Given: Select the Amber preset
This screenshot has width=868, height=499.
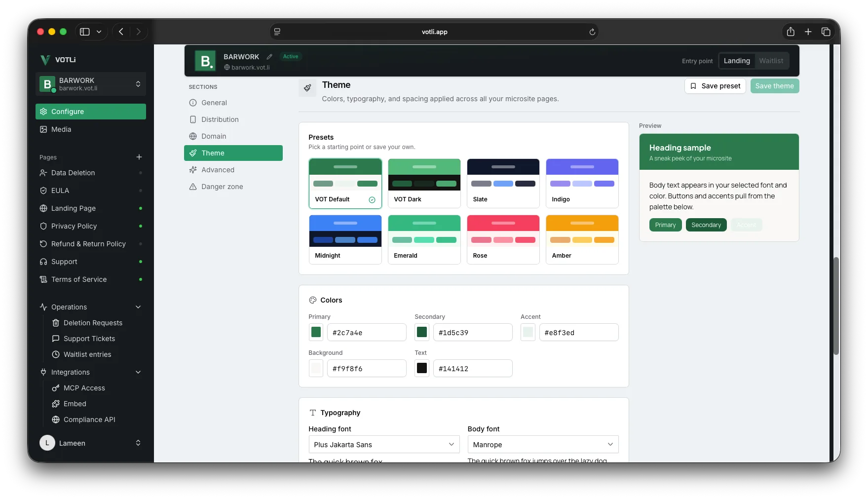Looking at the screenshot, I should 582,240.
